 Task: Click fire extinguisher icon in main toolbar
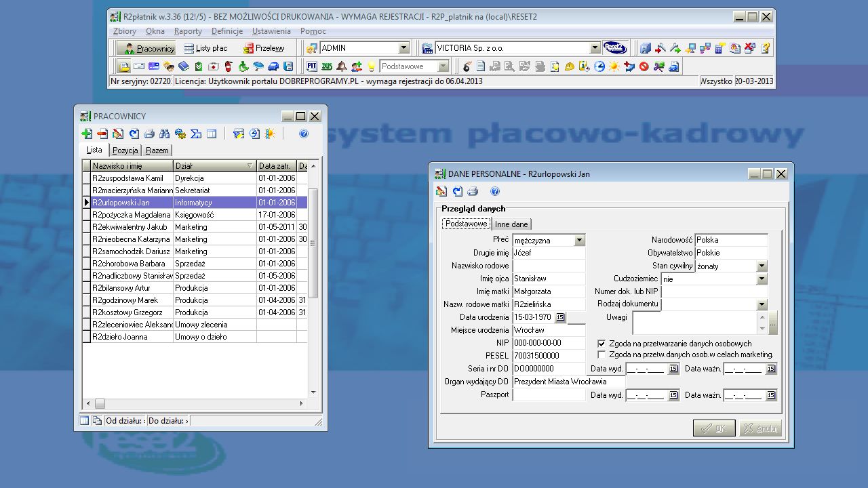pyautogui.click(x=229, y=66)
